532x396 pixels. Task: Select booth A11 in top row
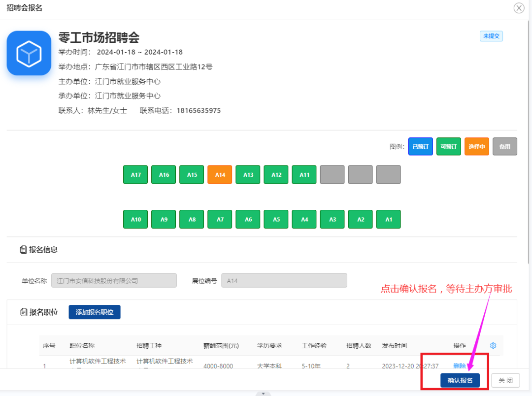click(304, 175)
